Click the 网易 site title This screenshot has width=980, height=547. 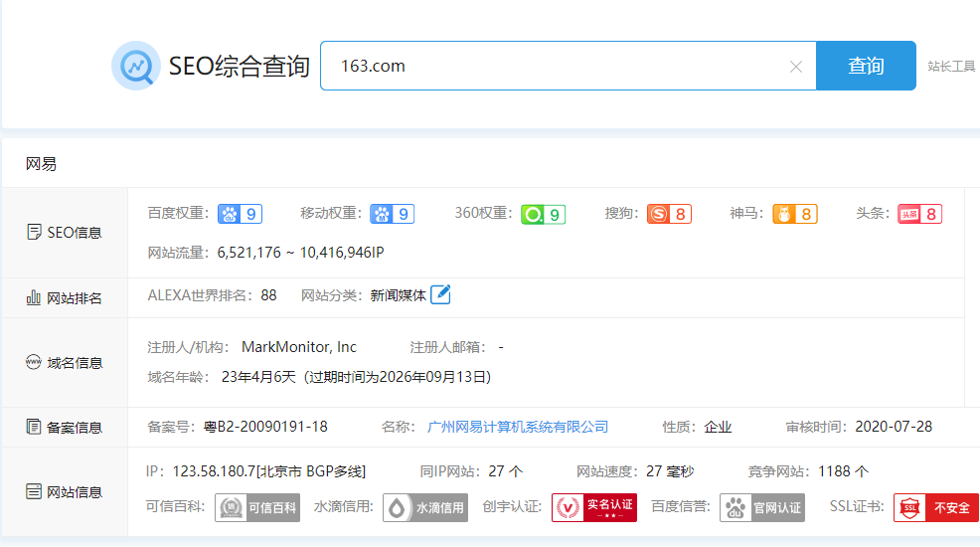point(42,164)
